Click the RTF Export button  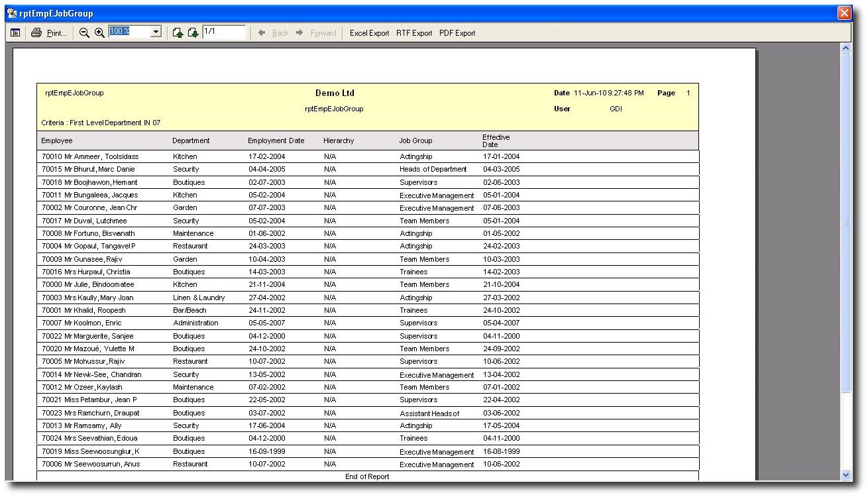413,33
